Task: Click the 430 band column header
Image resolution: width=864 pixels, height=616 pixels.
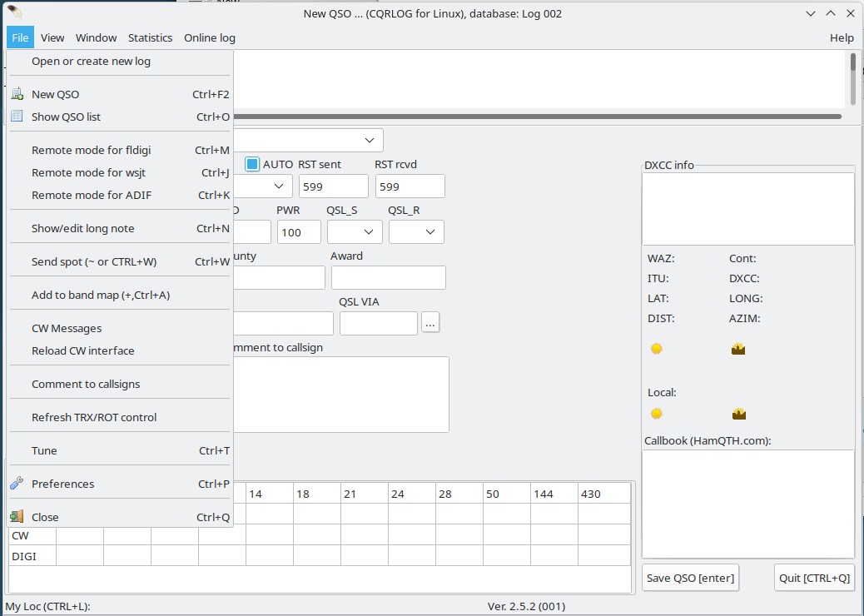Action: point(604,494)
